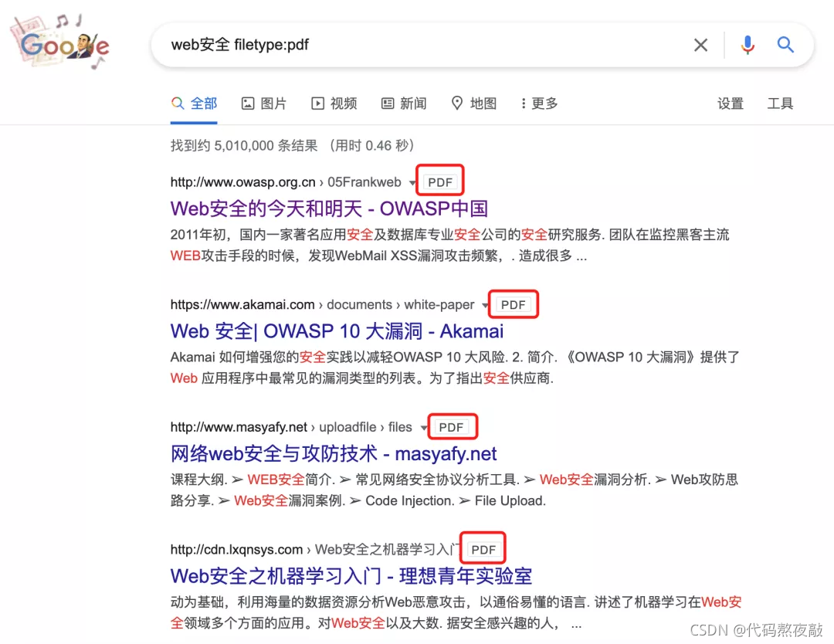Viewport: 834px width, 644px height.
Task: Click the http://www.masyafy.net URL text
Action: (239, 426)
